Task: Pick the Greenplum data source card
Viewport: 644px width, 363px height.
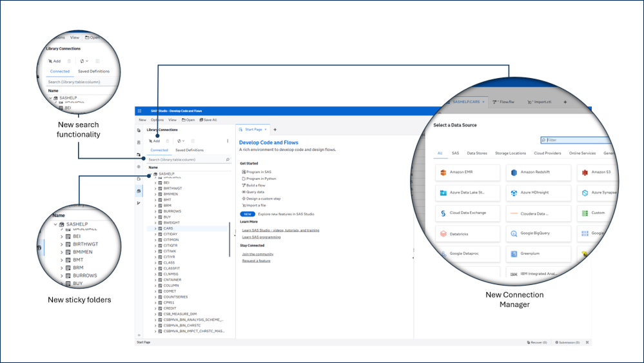Action: [538, 254]
